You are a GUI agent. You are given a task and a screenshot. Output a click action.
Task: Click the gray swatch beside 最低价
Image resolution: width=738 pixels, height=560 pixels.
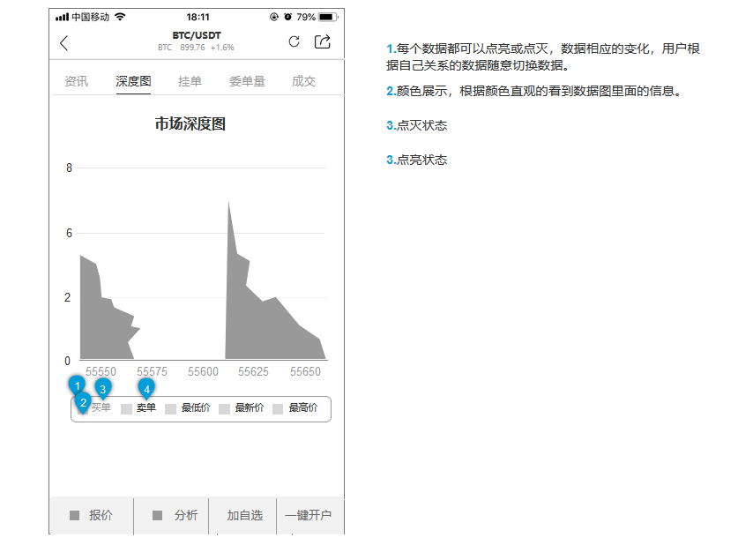tap(170, 409)
